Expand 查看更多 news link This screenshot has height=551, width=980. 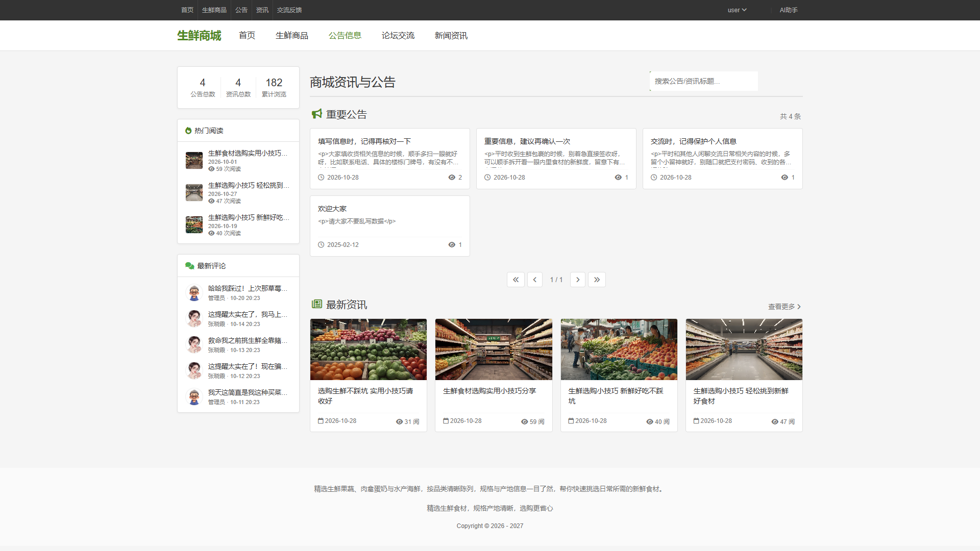pyautogui.click(x=785, y=307)
